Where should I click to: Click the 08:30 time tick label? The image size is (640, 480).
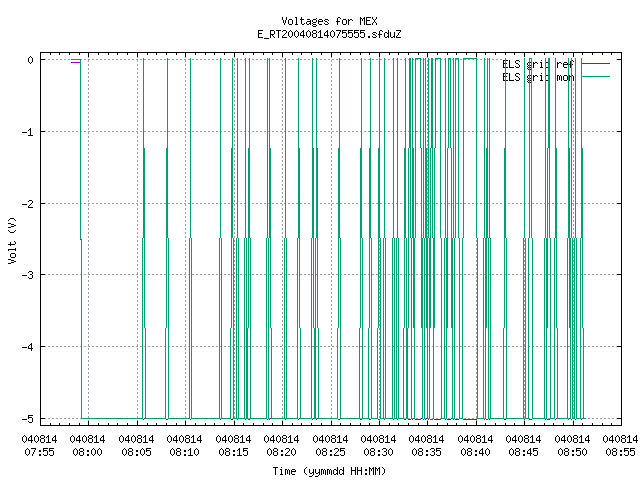(x=378, y=452)
